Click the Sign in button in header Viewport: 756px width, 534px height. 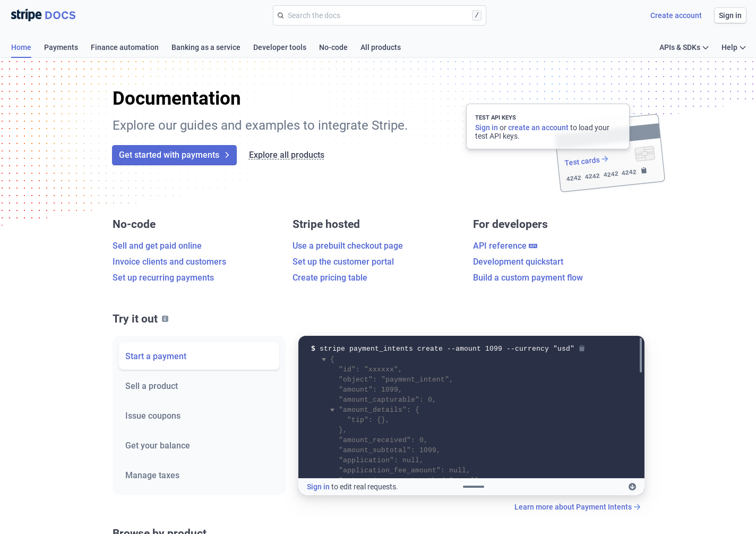(x=730, y=15)
